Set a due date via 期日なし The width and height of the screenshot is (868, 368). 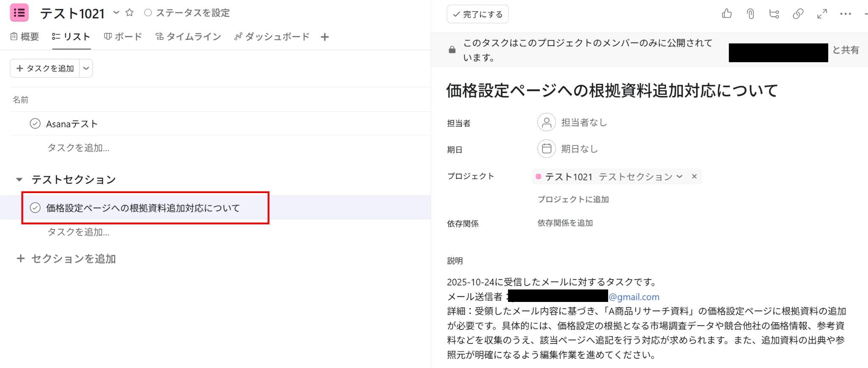pyautogui.click(x=579, y=149)
